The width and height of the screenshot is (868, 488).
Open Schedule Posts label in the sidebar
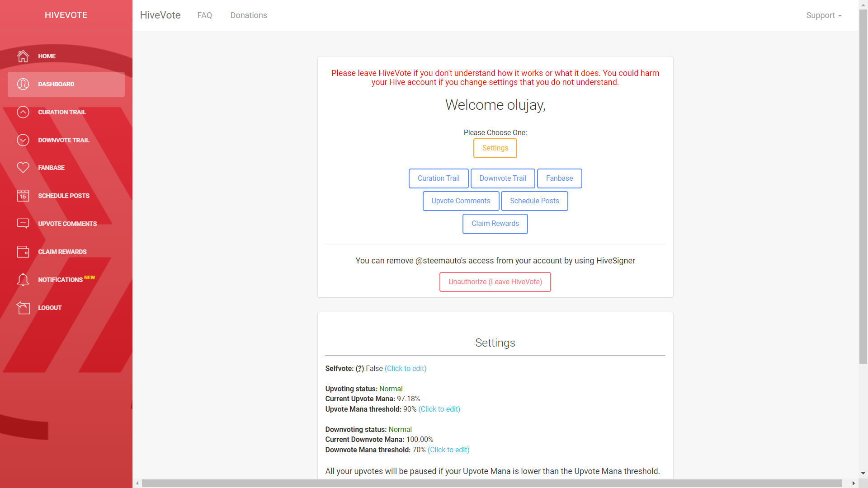[x=64, y=196]
